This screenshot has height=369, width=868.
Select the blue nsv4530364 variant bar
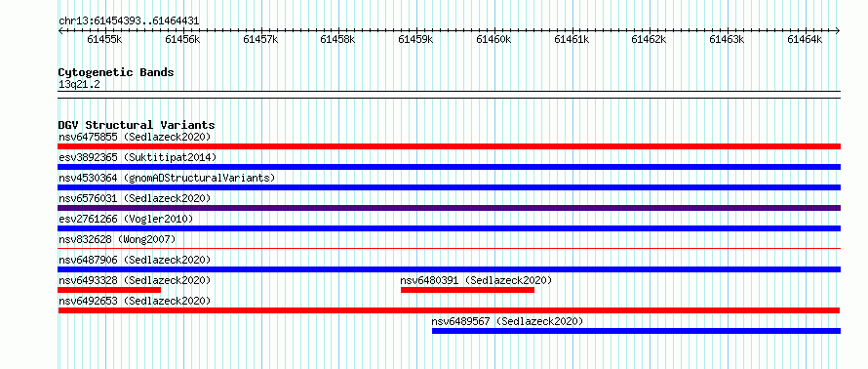pyautogui.click(x=449, y=187)
